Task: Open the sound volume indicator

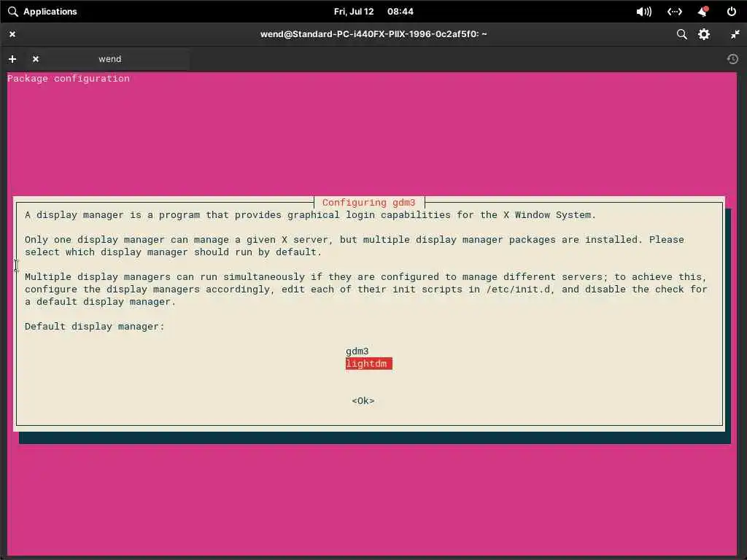Action: (x=643, y=12)
